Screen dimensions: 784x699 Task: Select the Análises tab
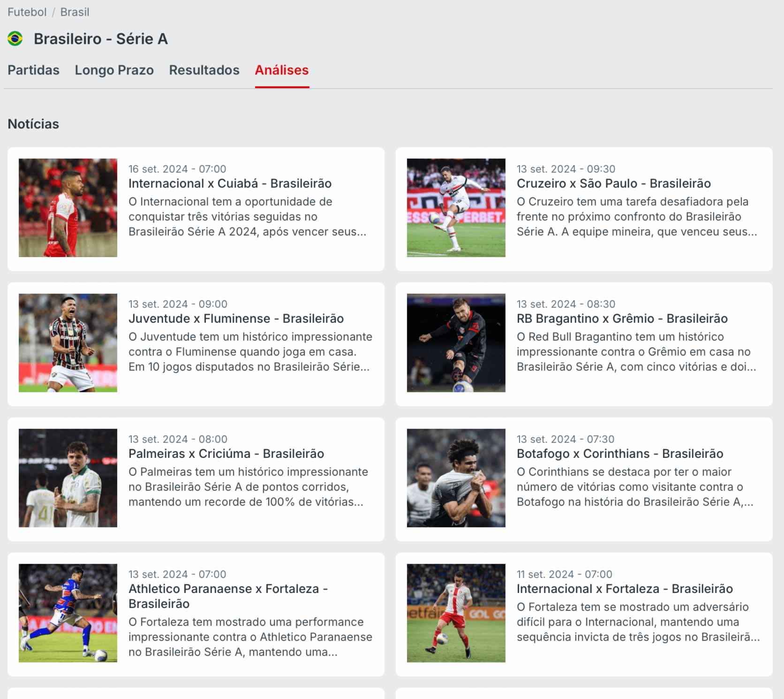(x=282, y=70)
